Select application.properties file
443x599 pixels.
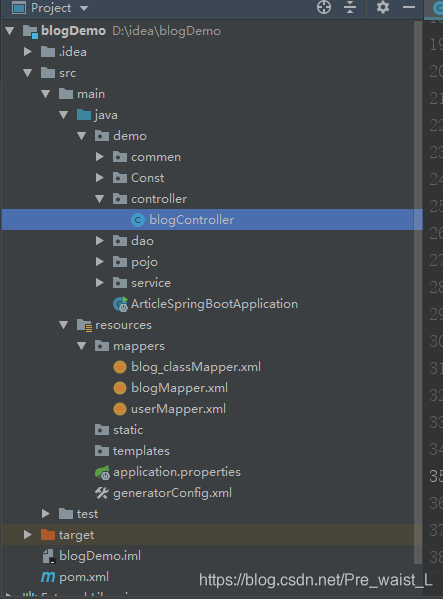pos(177,473)
